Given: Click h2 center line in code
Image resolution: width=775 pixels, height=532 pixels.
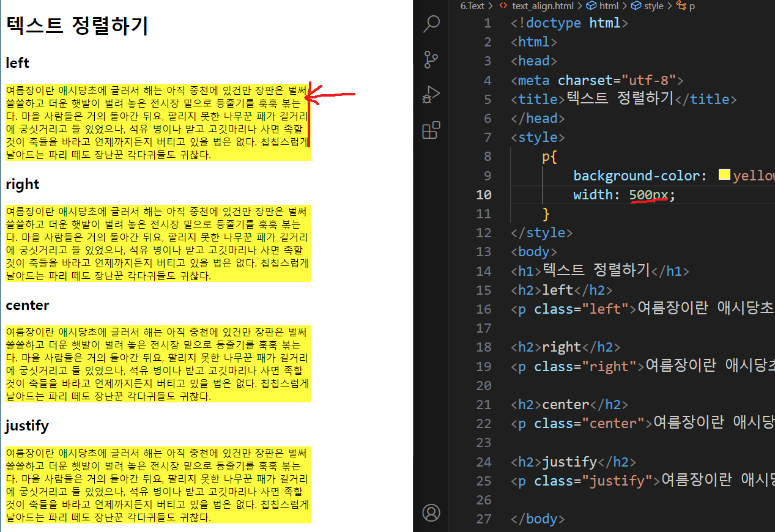Looking at the screenshot, I should 569,404.
